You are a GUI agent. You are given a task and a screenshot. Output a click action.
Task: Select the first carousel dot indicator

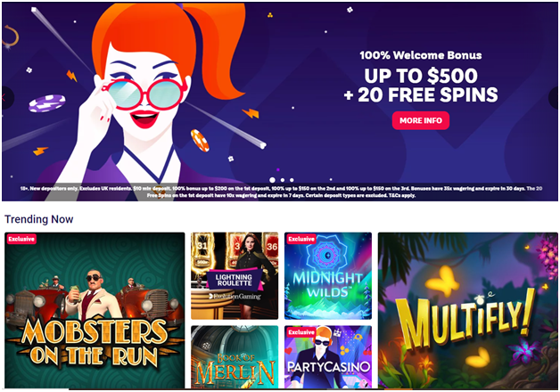[x=272, y=180]
